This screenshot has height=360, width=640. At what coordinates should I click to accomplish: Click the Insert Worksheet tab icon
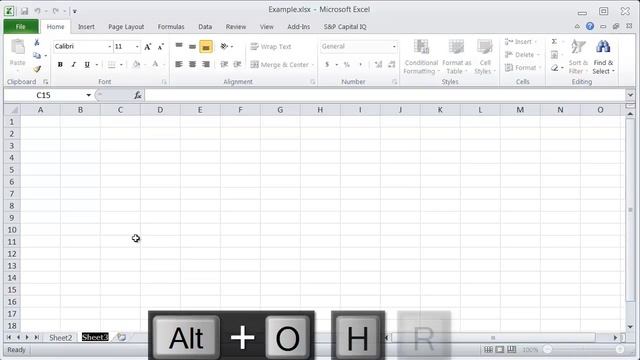tap(121, 337)
